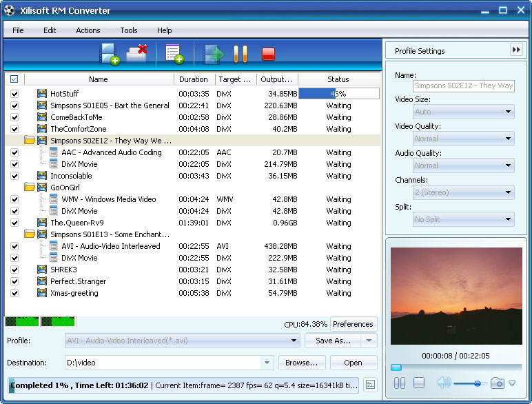The image size is (532, 404).
Task: Open the File menu
Action: click(18, 30)
